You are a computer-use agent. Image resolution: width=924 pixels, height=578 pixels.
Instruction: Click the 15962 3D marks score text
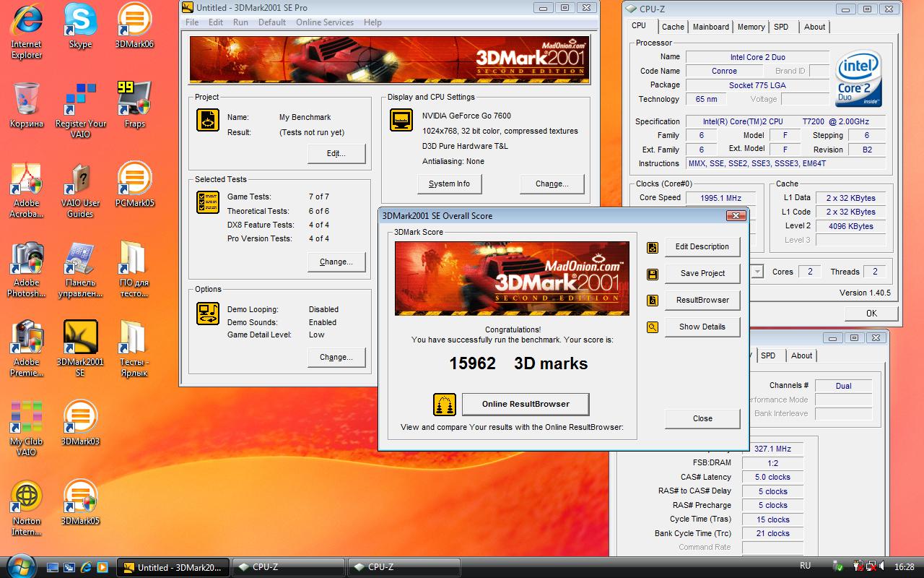[x=518, y=363]
